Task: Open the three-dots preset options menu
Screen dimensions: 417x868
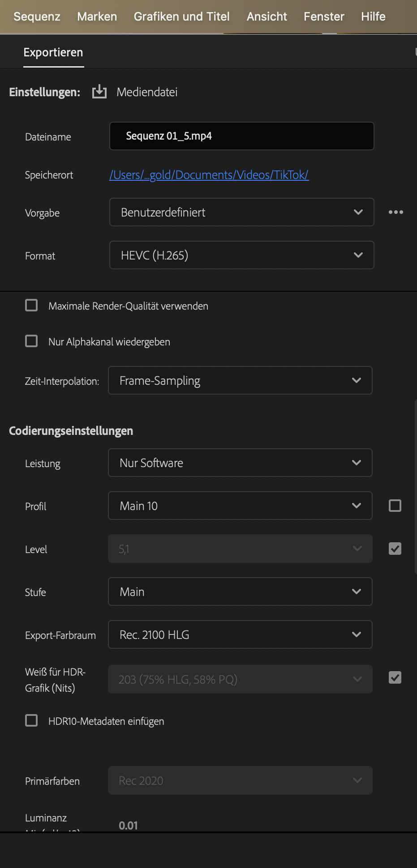Action: (x=396, y=212)
